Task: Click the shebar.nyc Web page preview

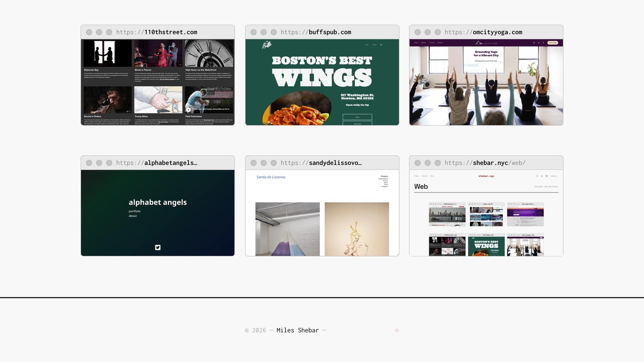Action: coord(486,213)
